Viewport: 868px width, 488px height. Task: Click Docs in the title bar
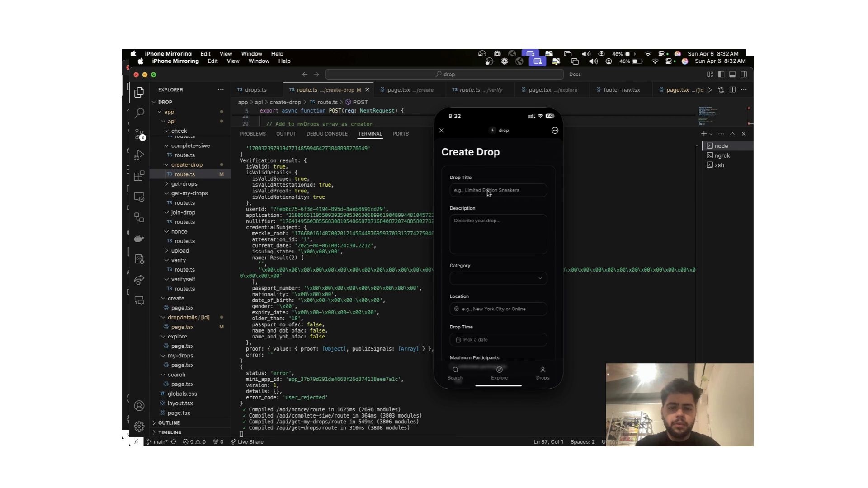pyautogui.click(x=575, y=75)
